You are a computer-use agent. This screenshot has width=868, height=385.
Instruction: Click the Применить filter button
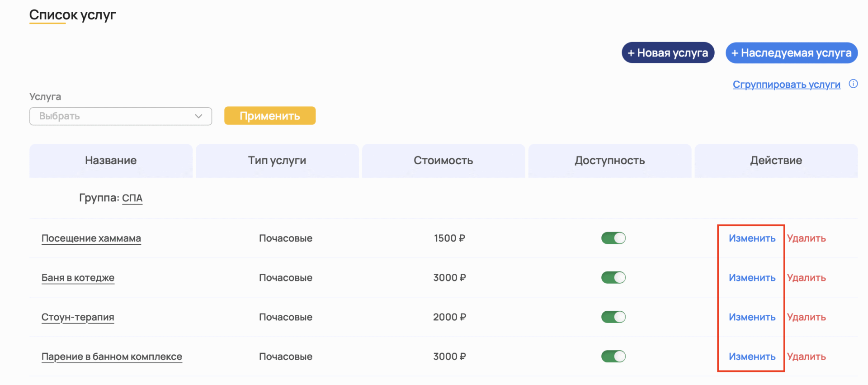pyautogui.click(x=269, y=116)
